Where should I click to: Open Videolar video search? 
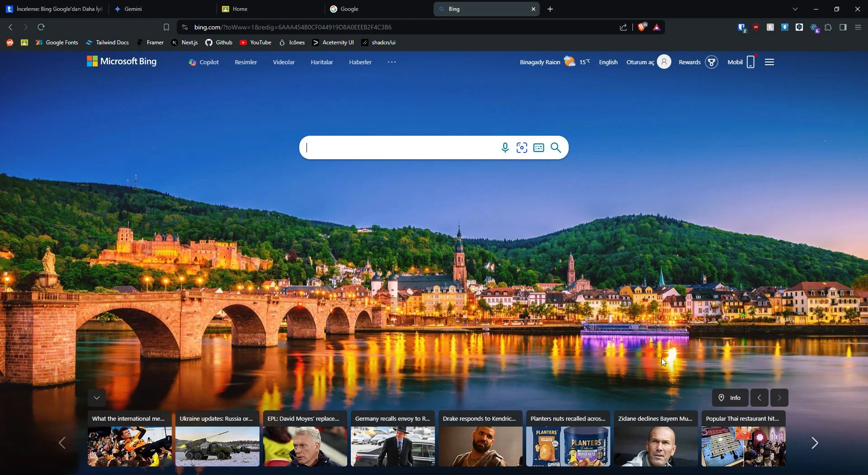[284, 62]
